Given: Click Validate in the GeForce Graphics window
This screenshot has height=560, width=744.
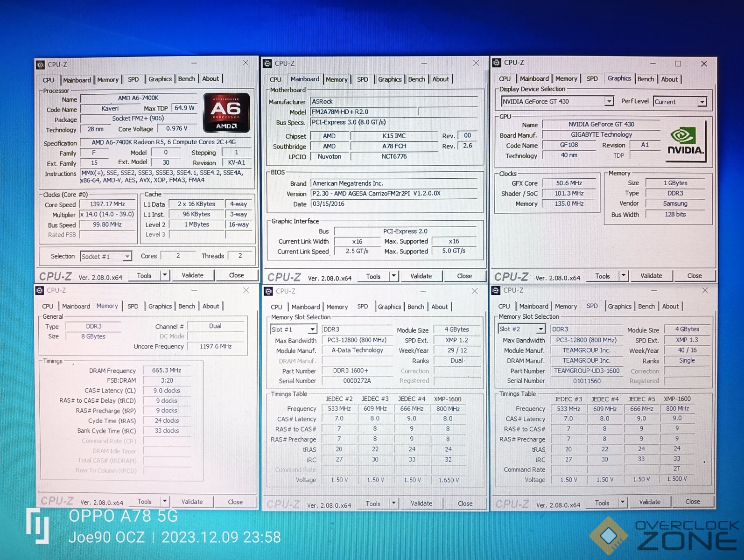Looking at the screenshot, I should pos(651,276).
